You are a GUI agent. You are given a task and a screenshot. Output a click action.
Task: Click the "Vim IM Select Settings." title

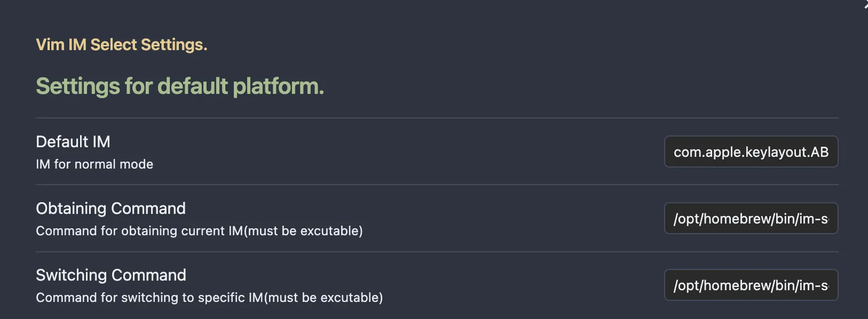pos(121,45)
